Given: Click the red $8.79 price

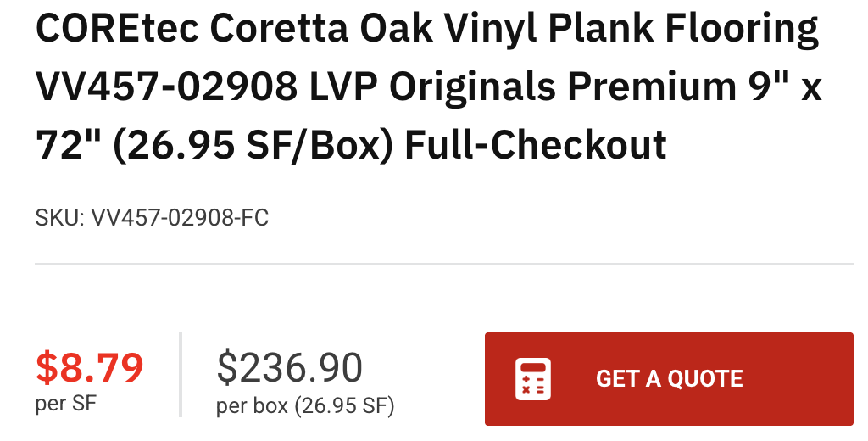Looking at the screenshot, I should (x=89, y=367).
